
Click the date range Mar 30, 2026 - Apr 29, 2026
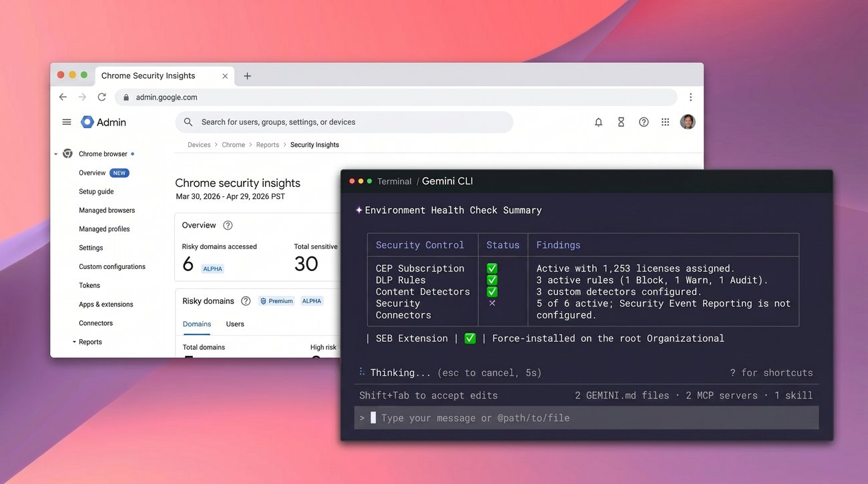coord(230,197)
